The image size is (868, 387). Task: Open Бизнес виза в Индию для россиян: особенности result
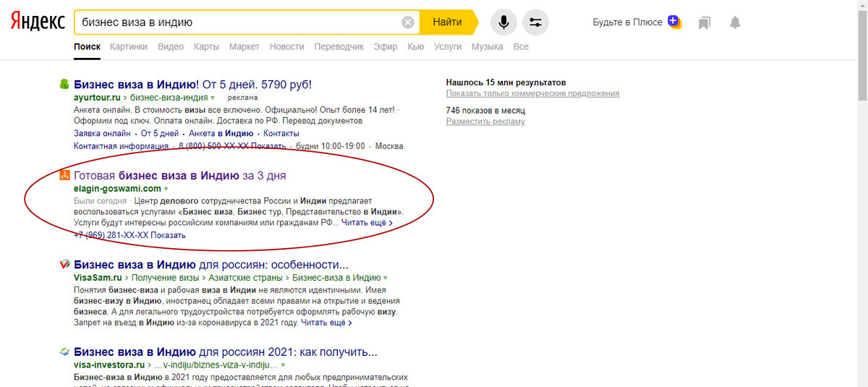coord(211,264)
